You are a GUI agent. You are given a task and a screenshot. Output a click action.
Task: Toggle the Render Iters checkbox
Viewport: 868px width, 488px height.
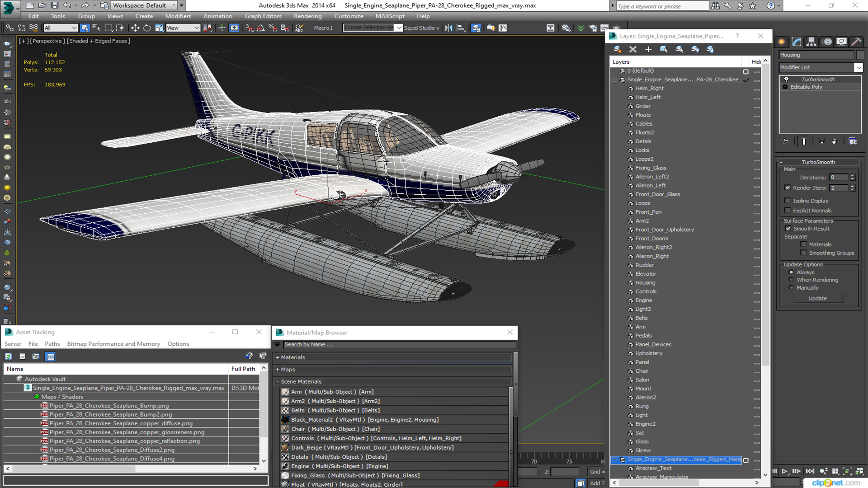(788, 188)
